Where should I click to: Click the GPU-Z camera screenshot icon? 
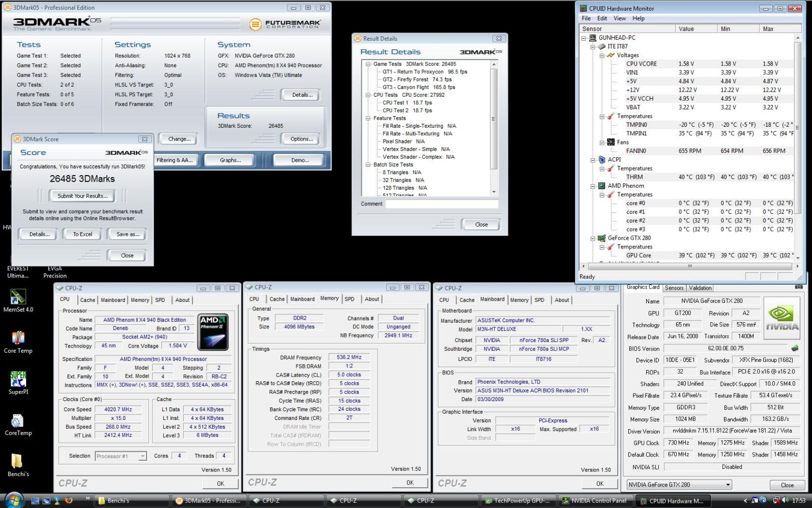coord(798,287)
